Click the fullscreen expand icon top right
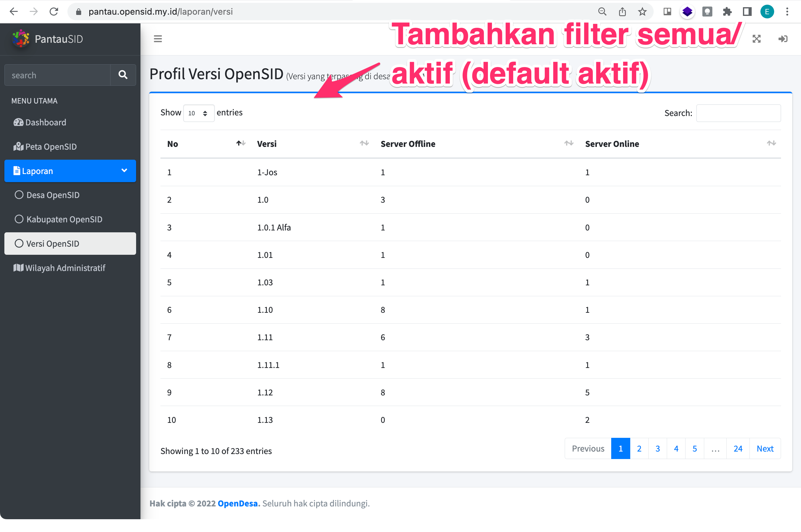The height and width of the screenshot is (532, 801). click(x=757, y=38)
